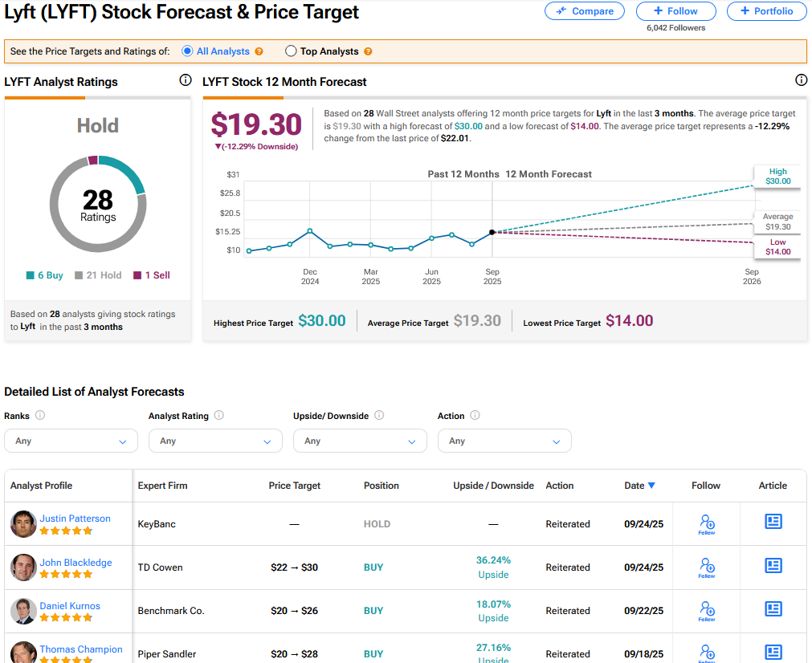Open article icon for KeyBanc row
The image size is (812, 663).
click(x=773, y=522)
